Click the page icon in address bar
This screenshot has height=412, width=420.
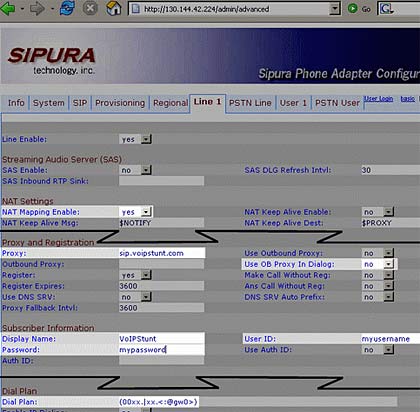135,9
